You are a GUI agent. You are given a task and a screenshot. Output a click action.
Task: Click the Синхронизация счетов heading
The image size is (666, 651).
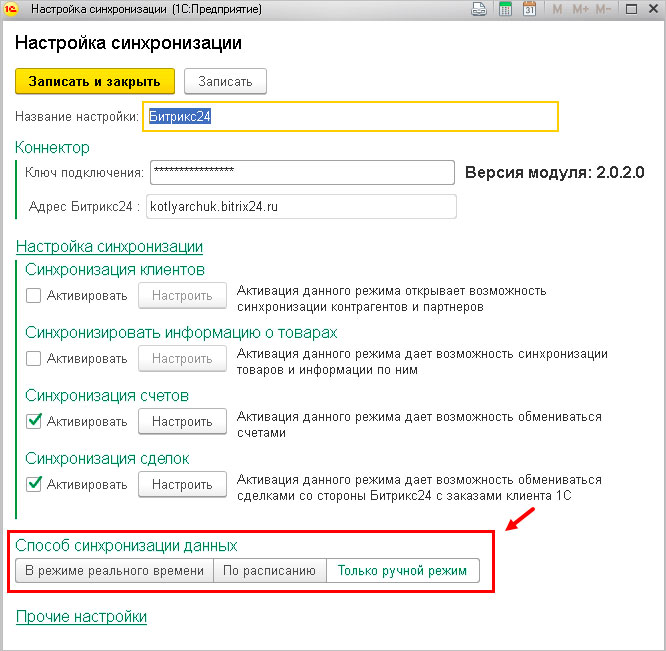point(107,395)
